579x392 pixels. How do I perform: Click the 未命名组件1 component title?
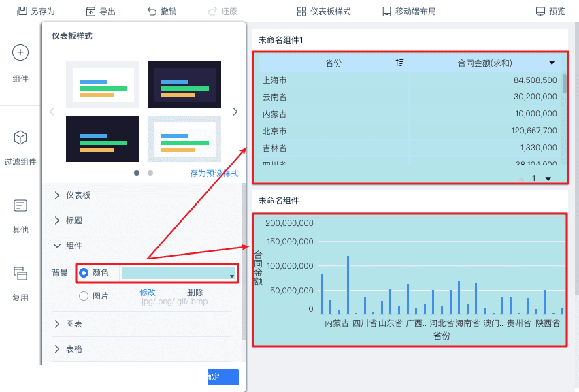point(280,40)
